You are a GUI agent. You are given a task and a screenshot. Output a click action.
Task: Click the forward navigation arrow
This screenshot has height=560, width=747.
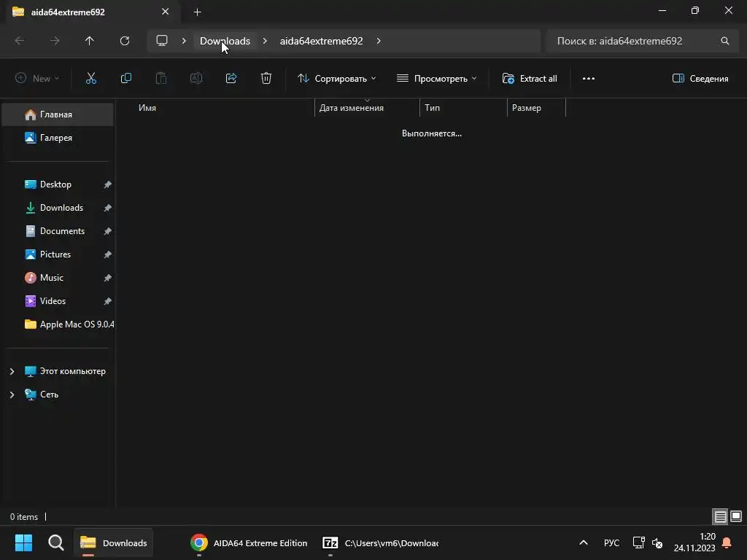(55, 41)
